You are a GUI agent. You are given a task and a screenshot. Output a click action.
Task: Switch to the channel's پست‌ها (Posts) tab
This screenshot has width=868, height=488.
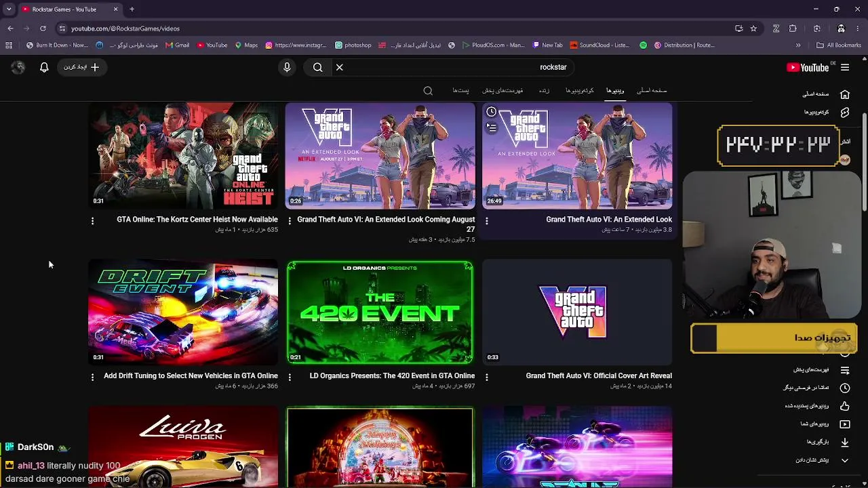460,91
